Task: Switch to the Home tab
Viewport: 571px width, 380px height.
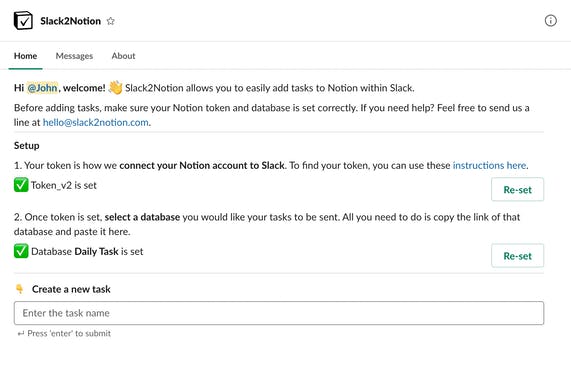Action: [x=25, y=56]
